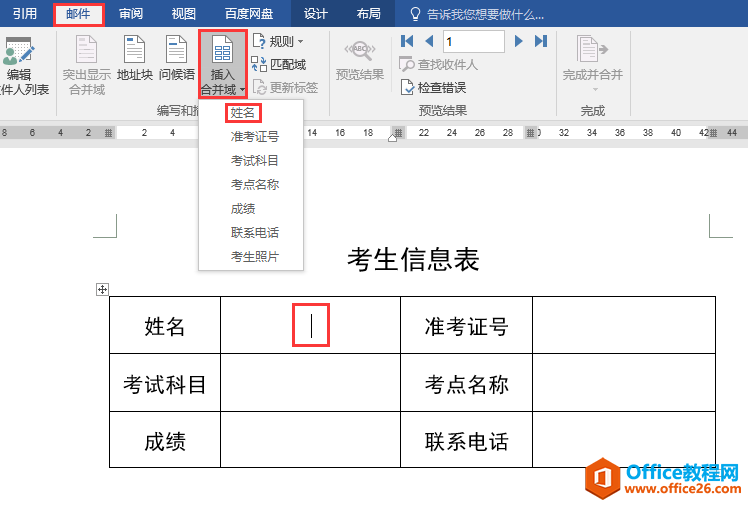The image size is (748, 506).
Task: Open the 百度网盘 tab
Action: (249, 14)
